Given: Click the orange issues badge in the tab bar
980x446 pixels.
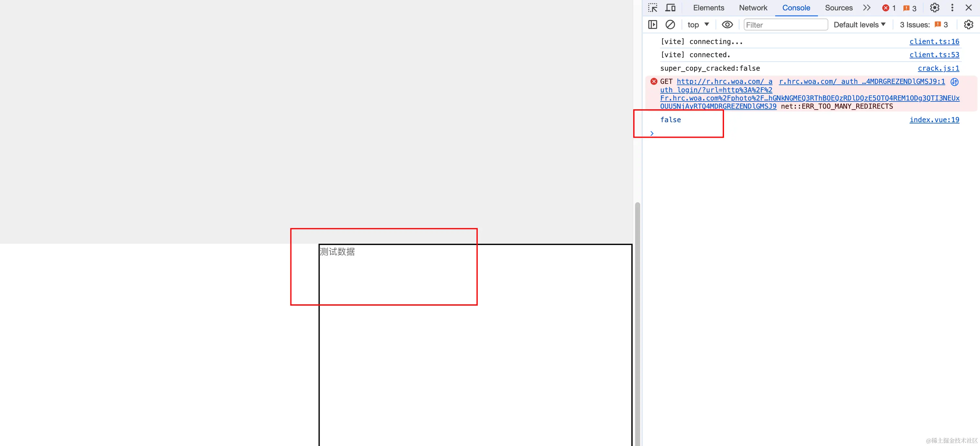Looking at the screenshot, I should [910, 8].
